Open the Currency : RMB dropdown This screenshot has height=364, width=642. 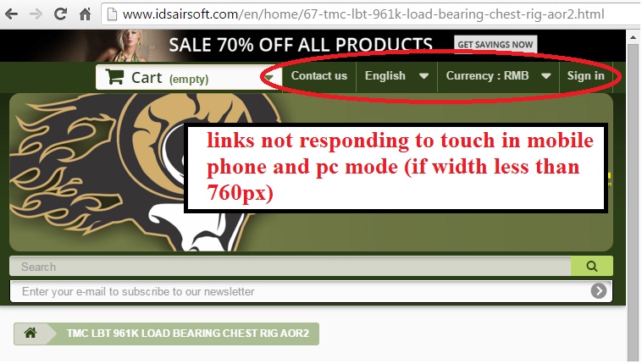[498, 76]
